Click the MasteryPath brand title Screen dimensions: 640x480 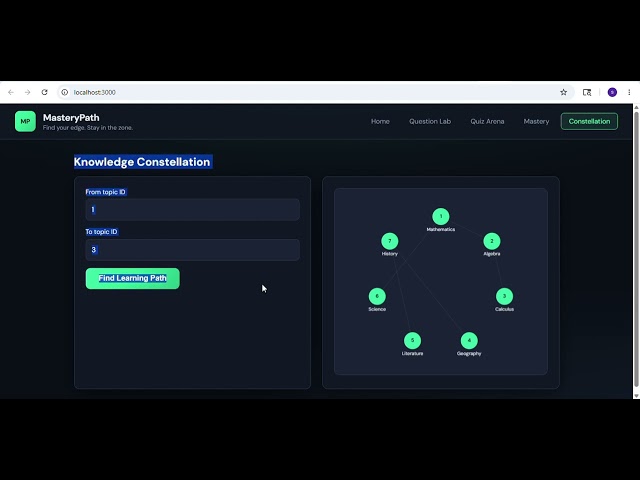point(71,118)
